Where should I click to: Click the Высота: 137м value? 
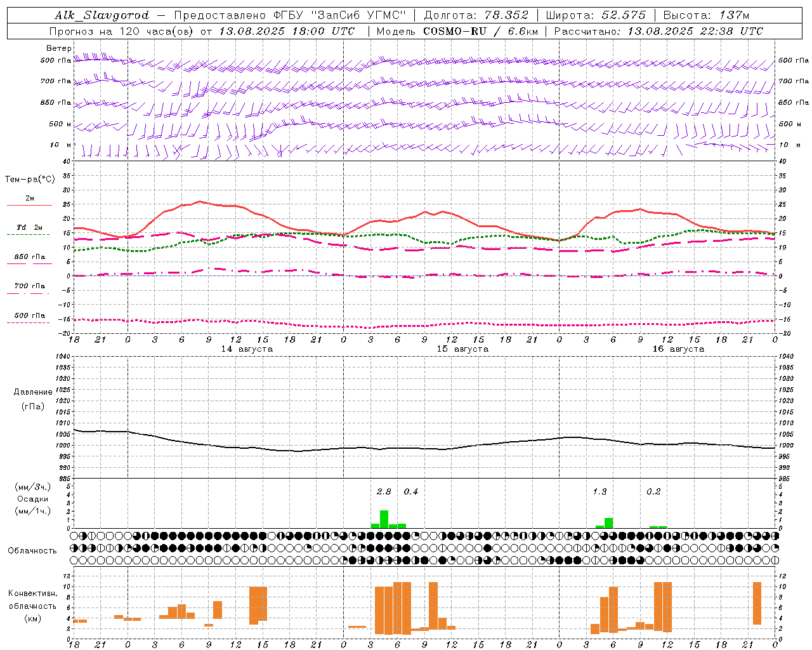(x=706, y=15)
